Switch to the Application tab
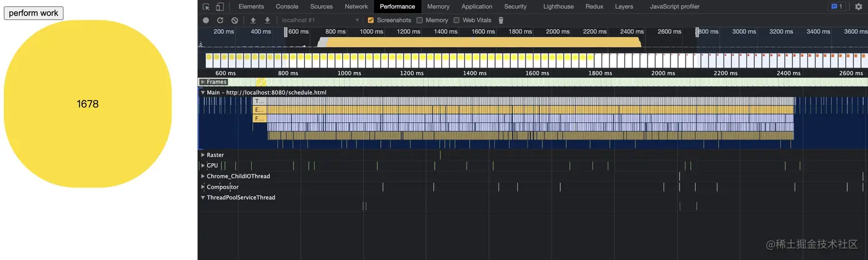 click(477, 7)
